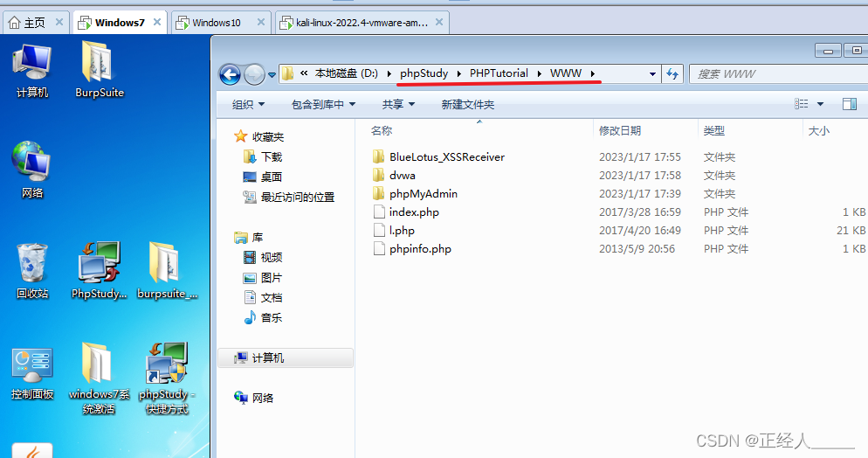Select 收藏夹 in the navigation pane
The image size is (868, 458).
coord(259,136)
